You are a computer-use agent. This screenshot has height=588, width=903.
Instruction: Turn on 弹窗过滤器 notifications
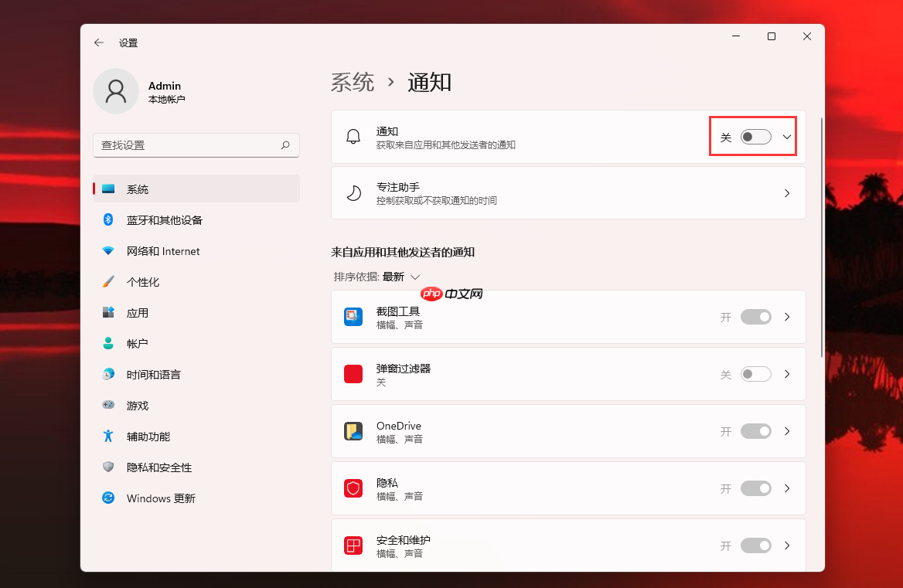(x=755, y=373)
